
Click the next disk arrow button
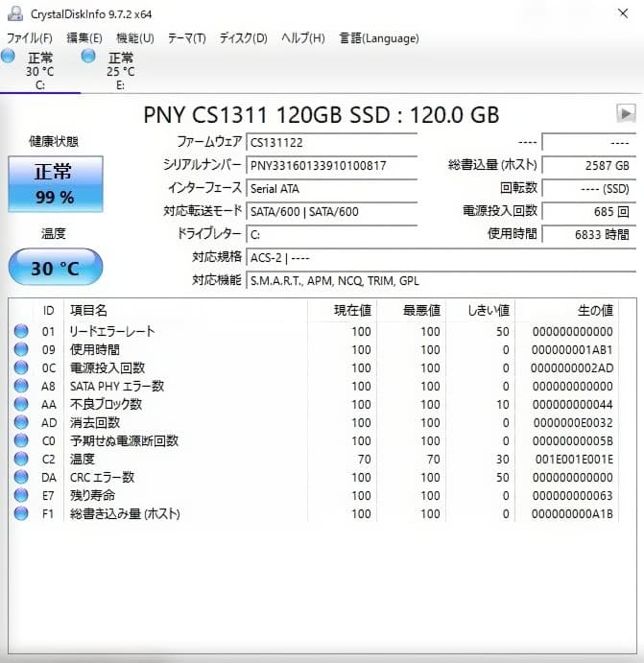tap(626, 113)
